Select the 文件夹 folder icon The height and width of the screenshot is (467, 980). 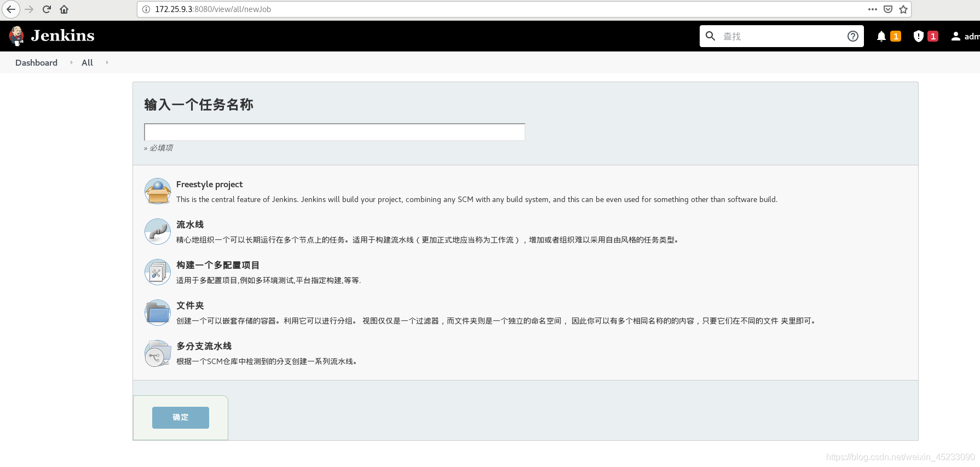[x=158, y=313]
